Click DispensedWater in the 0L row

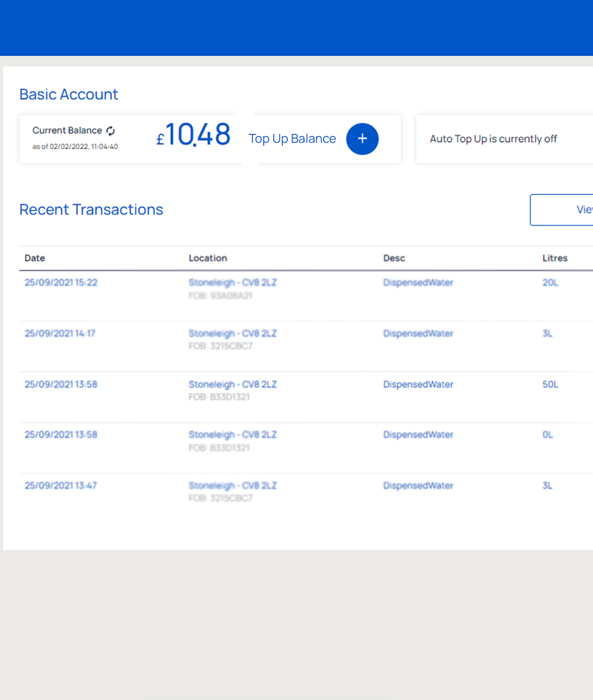tap(418, 435)
